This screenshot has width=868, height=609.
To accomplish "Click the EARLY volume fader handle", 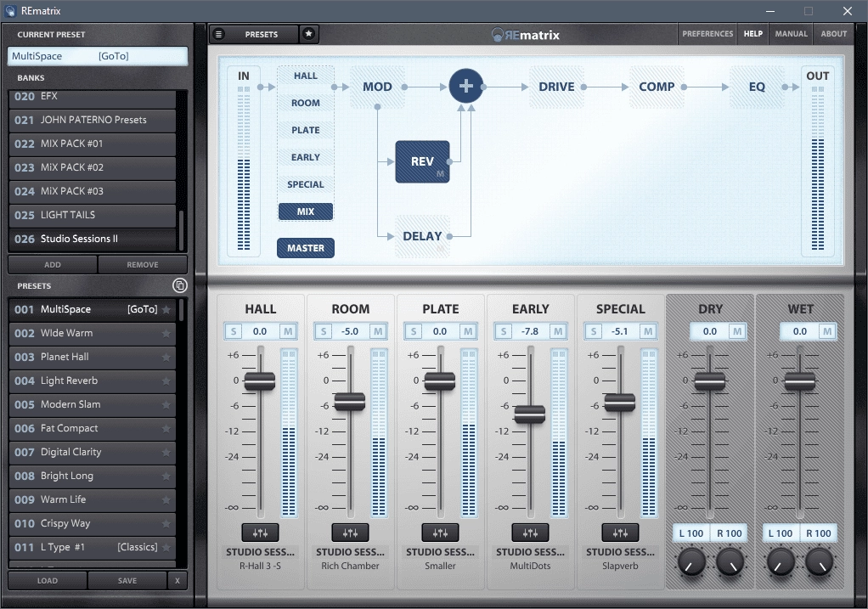I will tap(530, 414).
